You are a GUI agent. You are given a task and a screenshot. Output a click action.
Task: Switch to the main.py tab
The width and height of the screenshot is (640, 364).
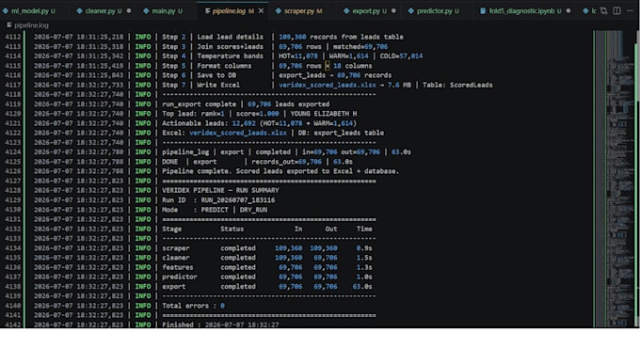click(x=163, y=11)
